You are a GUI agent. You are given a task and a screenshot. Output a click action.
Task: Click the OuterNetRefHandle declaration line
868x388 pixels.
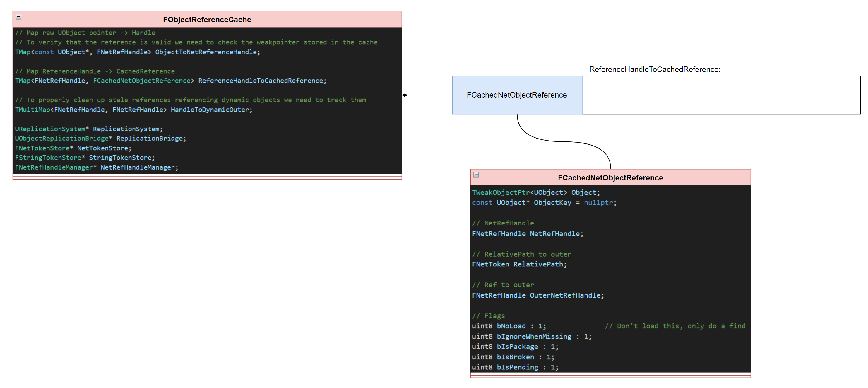pos(537,295)
